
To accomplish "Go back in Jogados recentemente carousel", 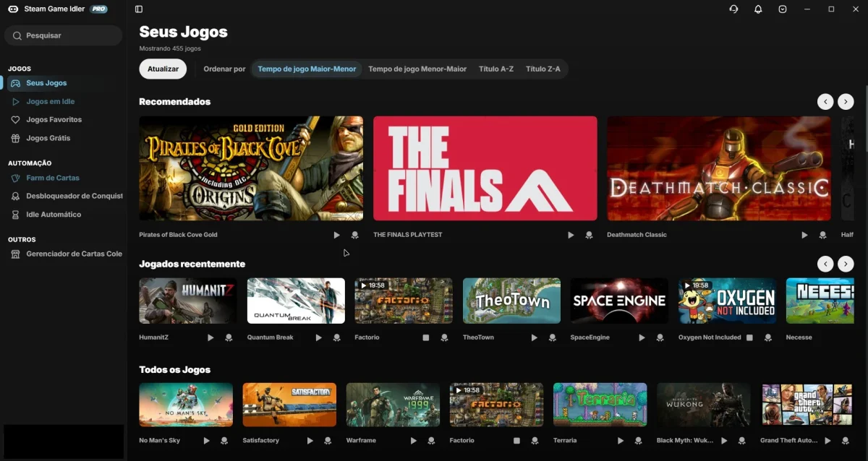I will (x=825, y=264).
